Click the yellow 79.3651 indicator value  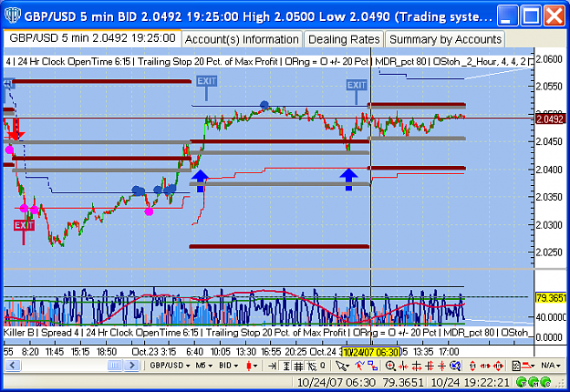point(551,298)
